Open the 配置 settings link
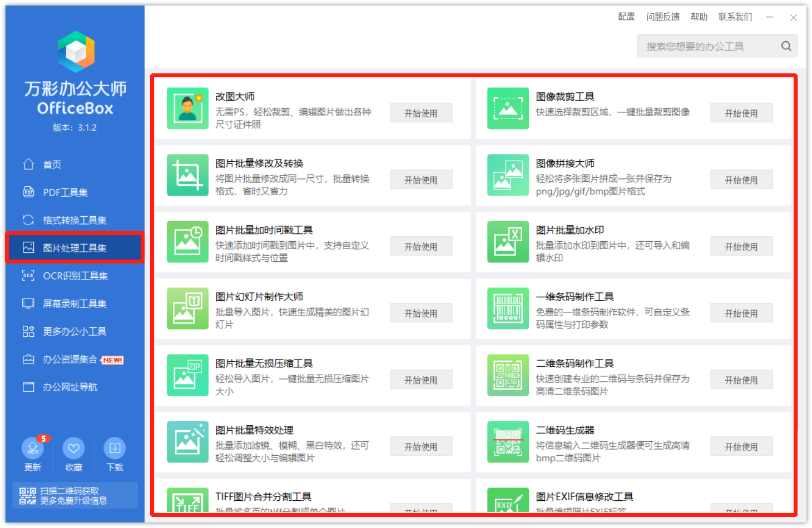Image resolution: width=812 pixels, height=528 pixels. point(626,17)
